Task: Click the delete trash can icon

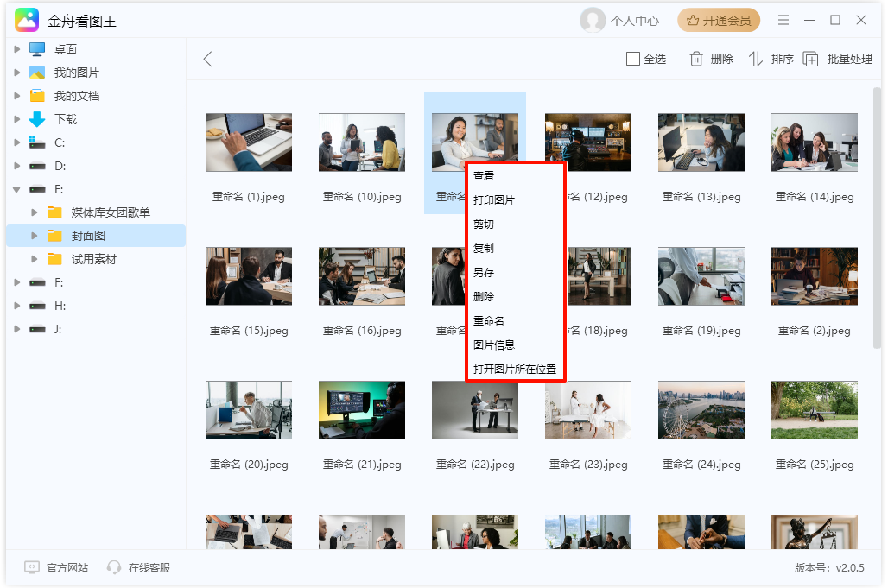Action: click(x=696, y=59)
